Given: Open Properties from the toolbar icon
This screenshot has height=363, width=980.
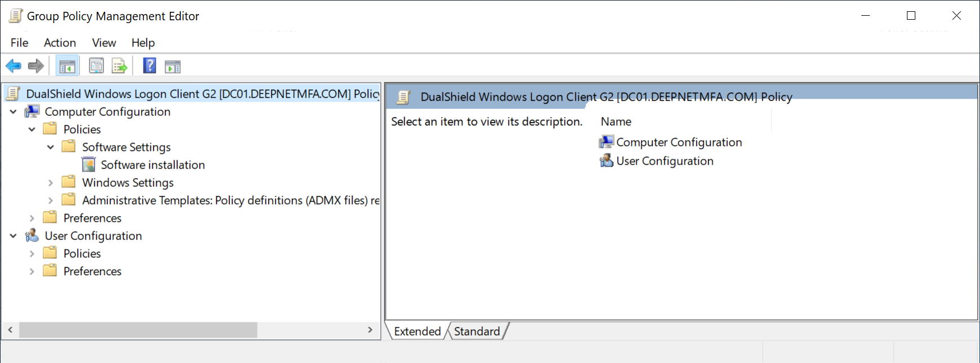Looking at the screenshot, I should [x=97, y=66].
